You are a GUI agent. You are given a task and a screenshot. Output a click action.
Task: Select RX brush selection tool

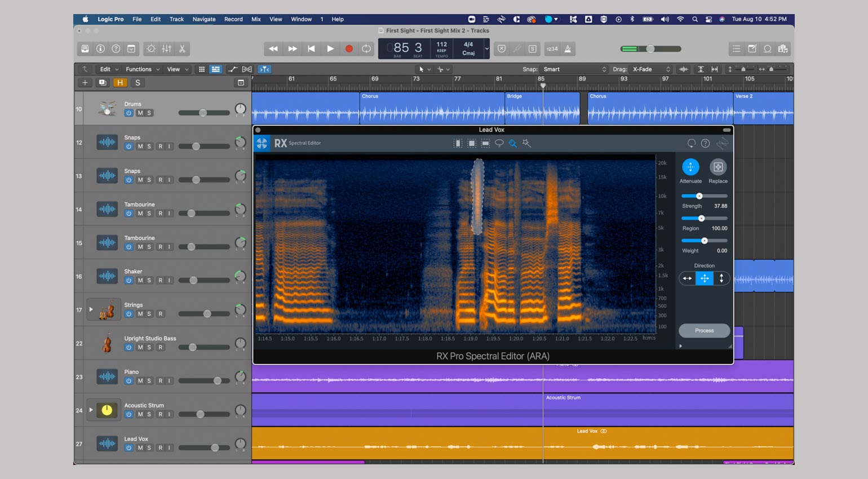(x=513, y=143)
